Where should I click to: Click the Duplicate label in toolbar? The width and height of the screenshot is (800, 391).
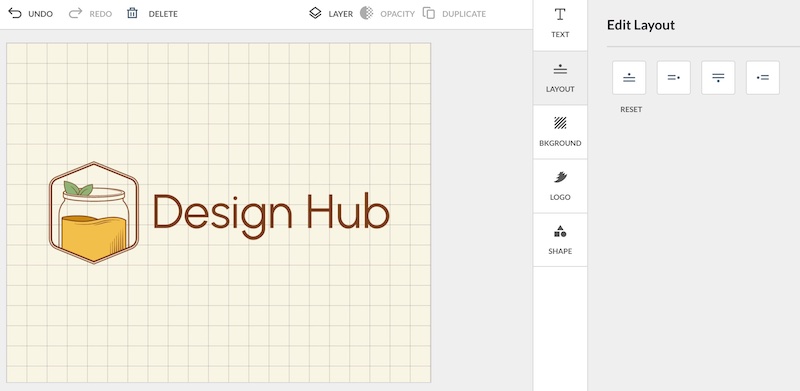[464, 14]
